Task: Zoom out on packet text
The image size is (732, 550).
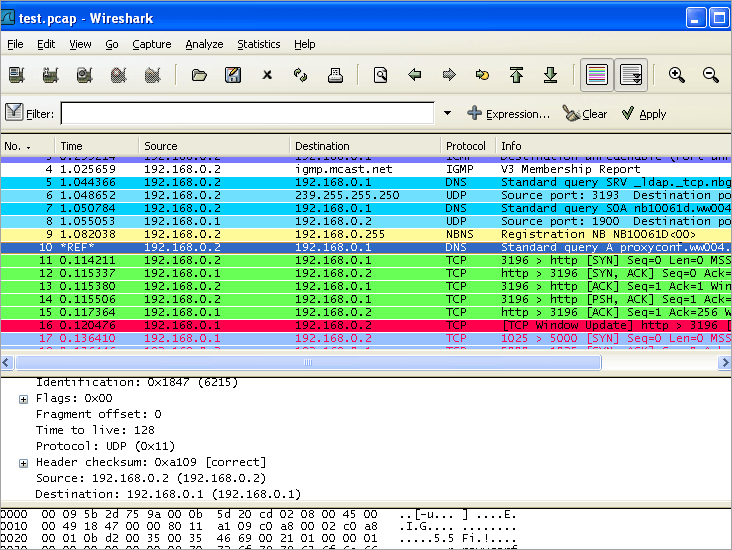Action: coord(711,75)
